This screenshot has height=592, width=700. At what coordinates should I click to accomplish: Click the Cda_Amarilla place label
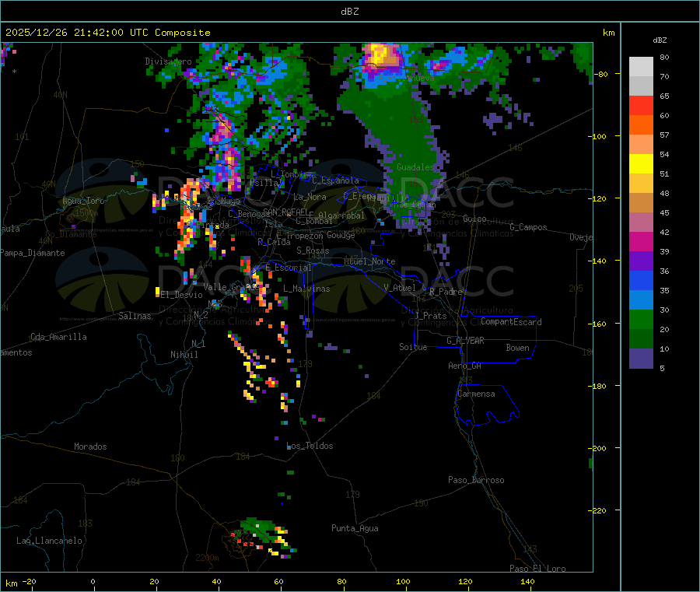pos(58,337)
